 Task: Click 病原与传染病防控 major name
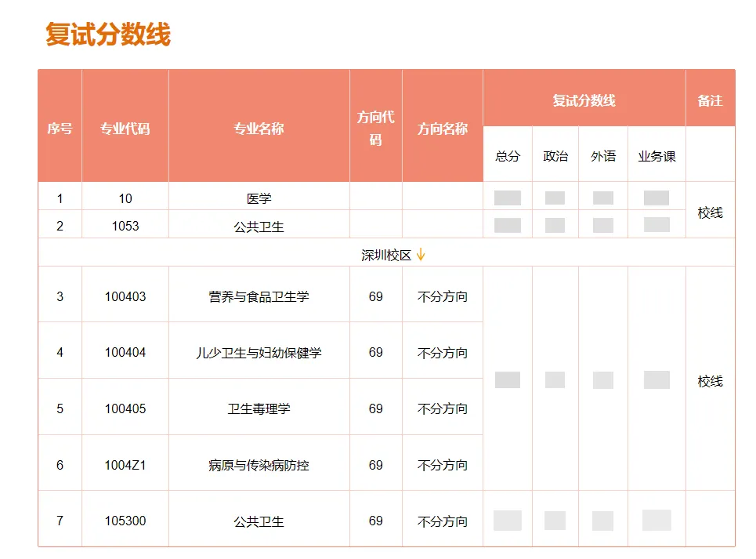[x=259, y=465]
